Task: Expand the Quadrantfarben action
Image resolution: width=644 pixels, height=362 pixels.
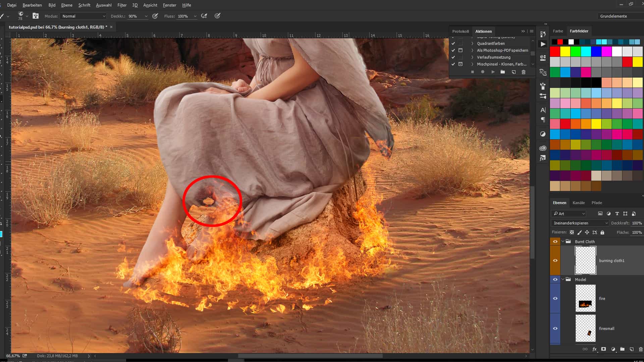Action: click(x=472, y=43)
